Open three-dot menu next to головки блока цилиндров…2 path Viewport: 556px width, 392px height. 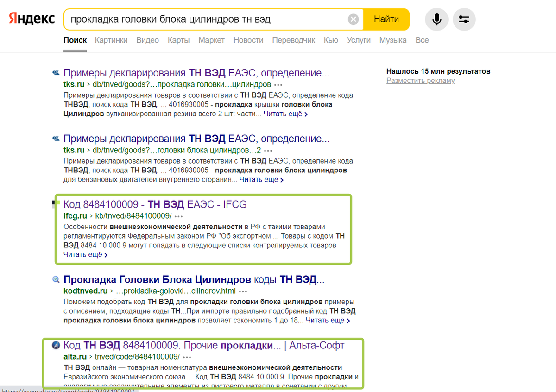268,151
